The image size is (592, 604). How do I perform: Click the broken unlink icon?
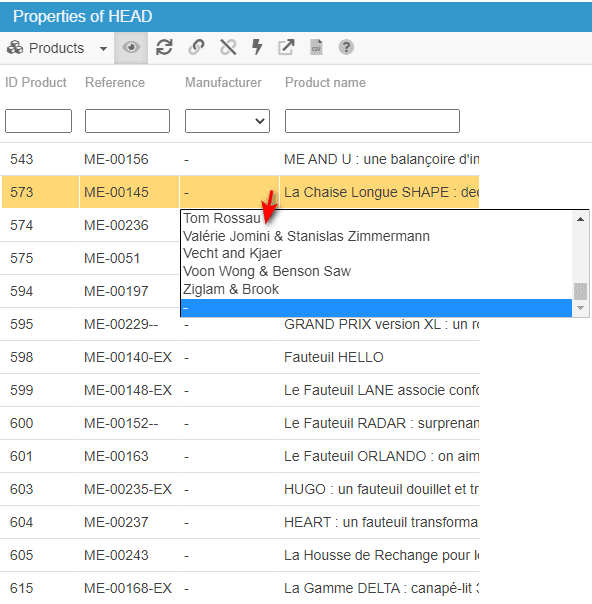pyautogui.click(x=228, y=48)
